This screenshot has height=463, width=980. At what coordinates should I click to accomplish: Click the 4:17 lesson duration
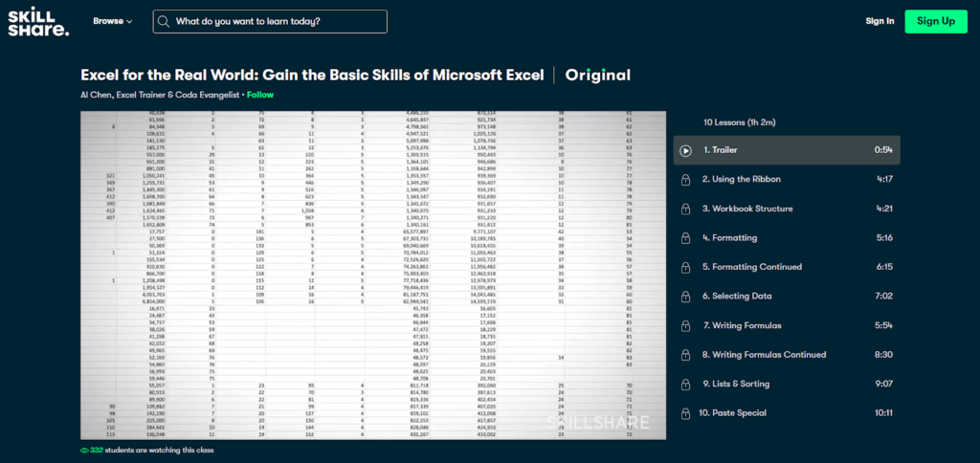[x=884, y=180]
